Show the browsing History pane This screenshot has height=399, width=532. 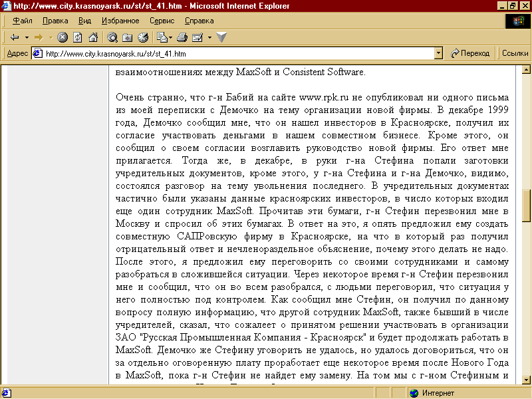(x=143, y=37)
